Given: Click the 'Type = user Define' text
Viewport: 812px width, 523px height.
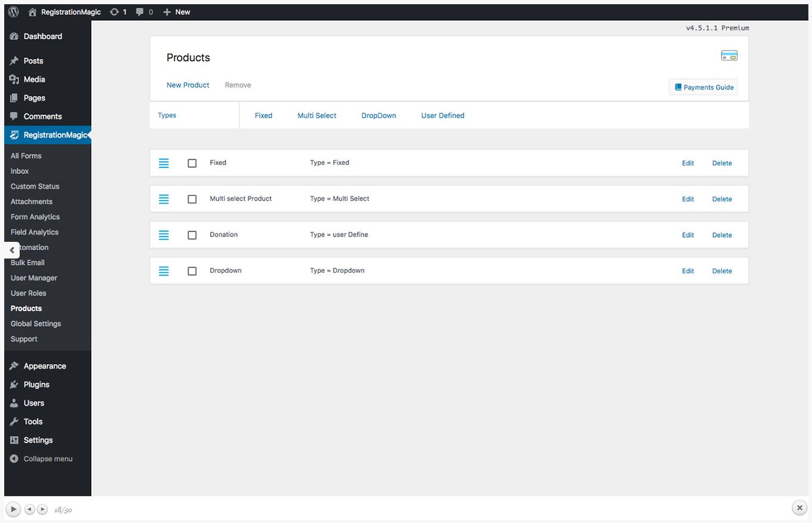Looking at the screenshot, I should (339, 235).
